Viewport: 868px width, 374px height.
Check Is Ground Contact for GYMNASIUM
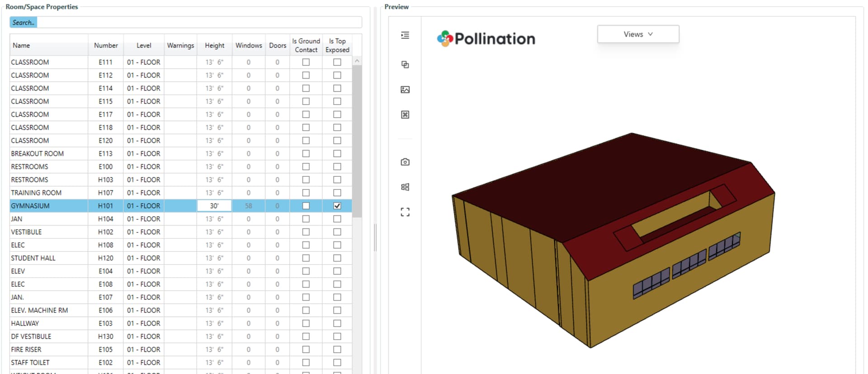(x=306, y=206)
